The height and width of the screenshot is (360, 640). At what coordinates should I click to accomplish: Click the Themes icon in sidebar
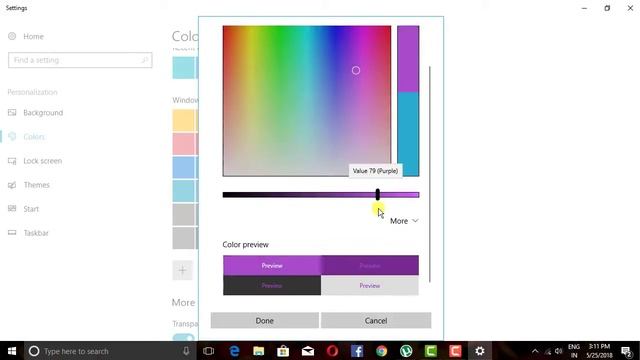12,185
